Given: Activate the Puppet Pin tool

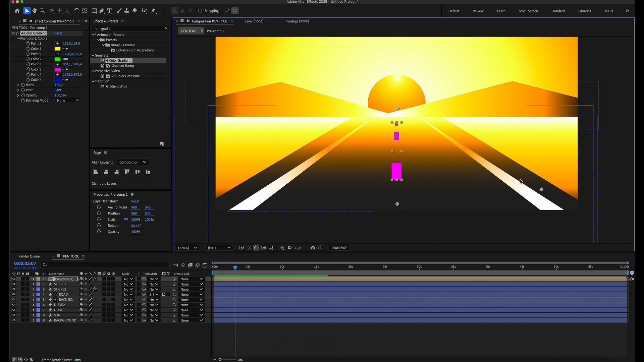Looking at the screenshot, I should (x=154, y=11).
